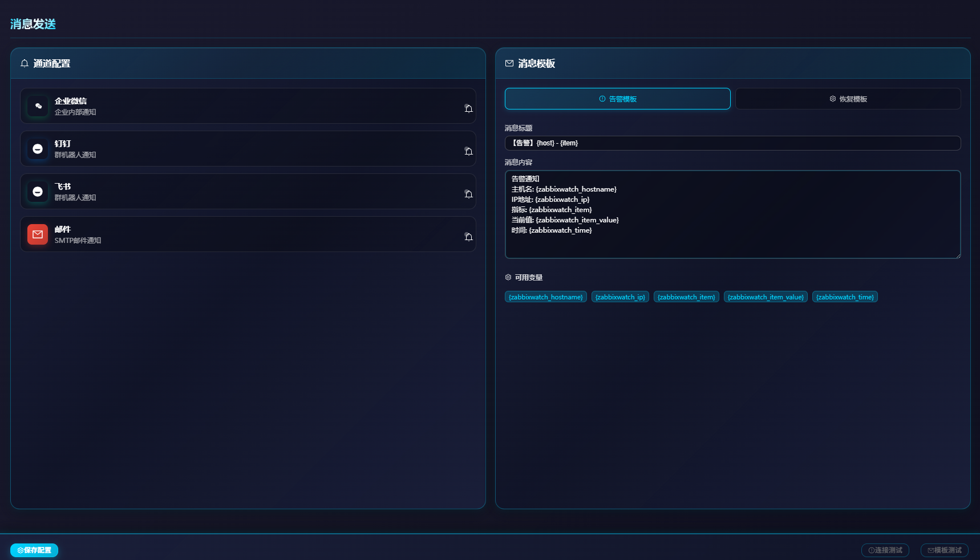Image resolution: width=980 pixels, height=560 pixels.
Task: Run the 连接测试 connection test
Action: point(885,550)
